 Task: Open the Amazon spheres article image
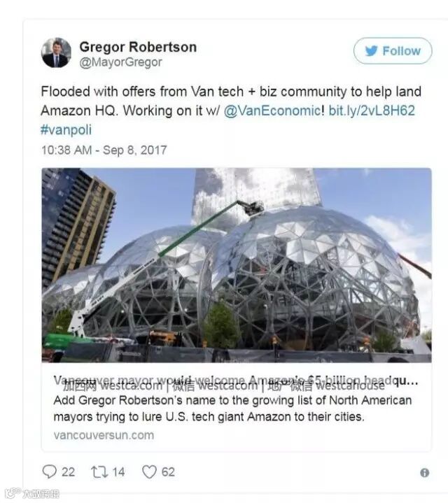237,265
